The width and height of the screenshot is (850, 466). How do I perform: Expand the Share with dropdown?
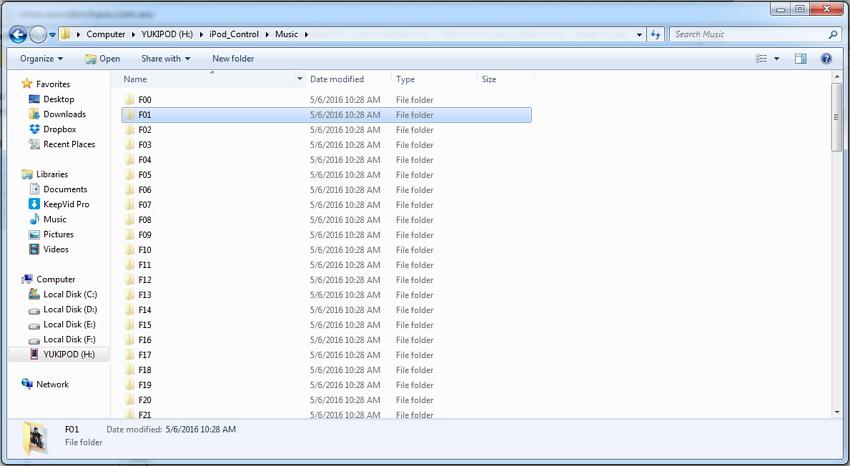click(165, 59)
